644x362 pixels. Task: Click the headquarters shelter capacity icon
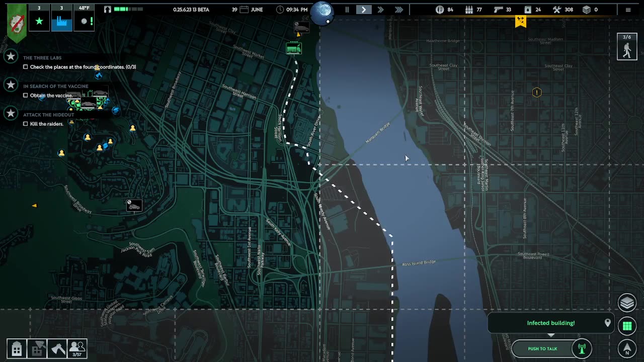[107, 10]
